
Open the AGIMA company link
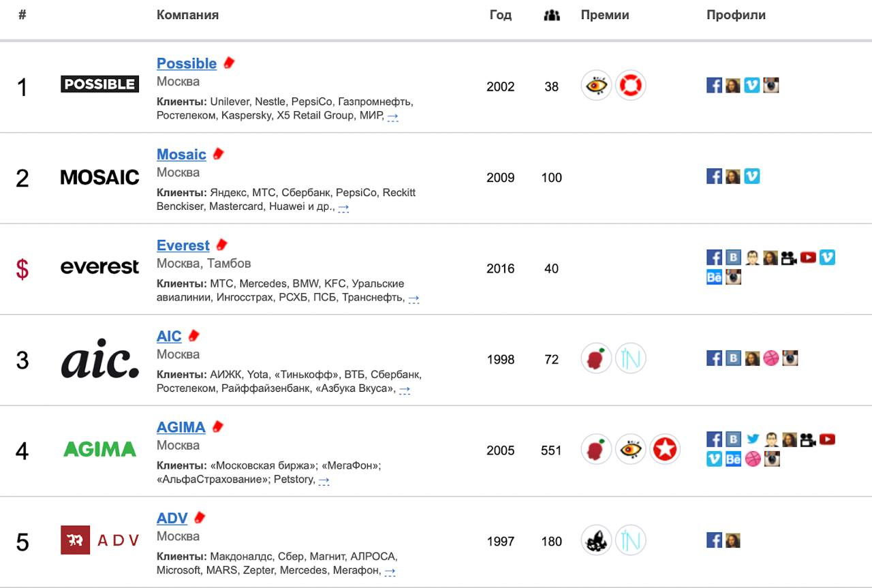click(x=181, y=427)
